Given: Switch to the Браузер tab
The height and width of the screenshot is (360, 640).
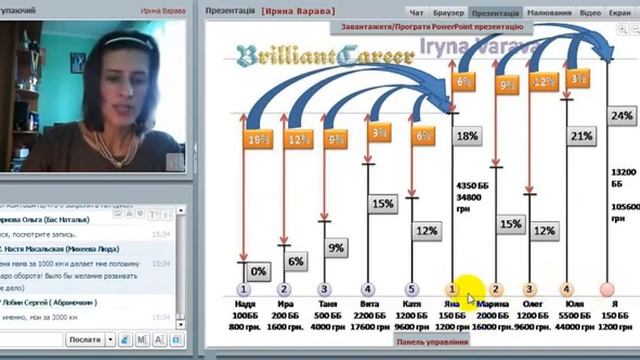Looking at the screenshot, I should (448, 13).
